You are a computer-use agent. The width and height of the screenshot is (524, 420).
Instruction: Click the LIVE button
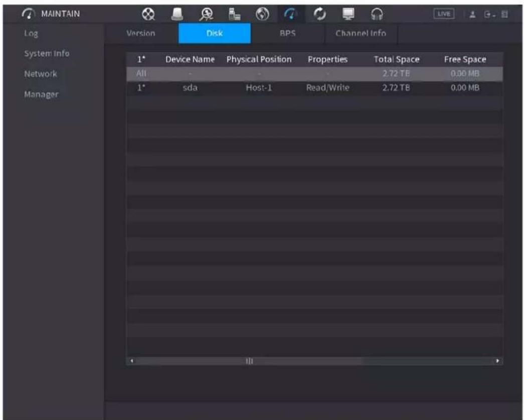point(444,14)
